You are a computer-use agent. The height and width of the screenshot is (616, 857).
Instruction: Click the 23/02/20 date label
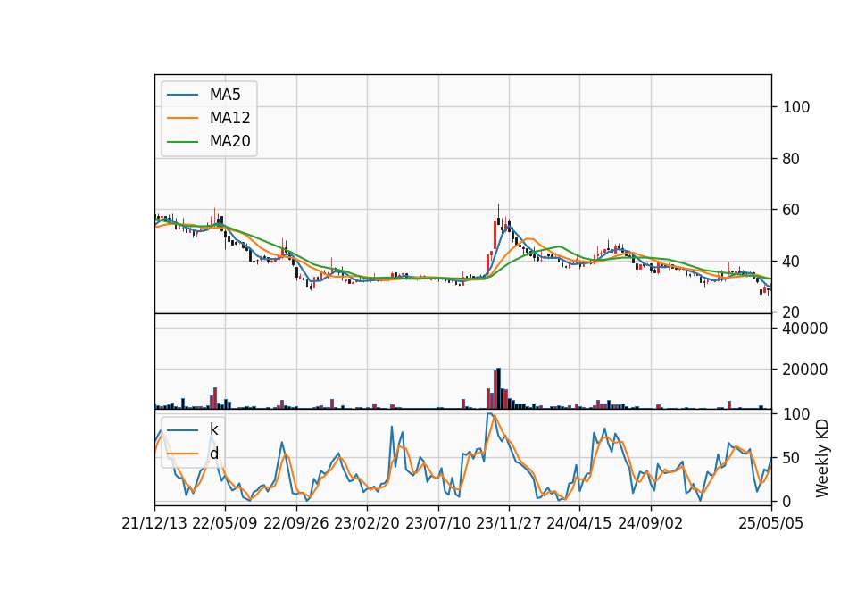point(367,523)
